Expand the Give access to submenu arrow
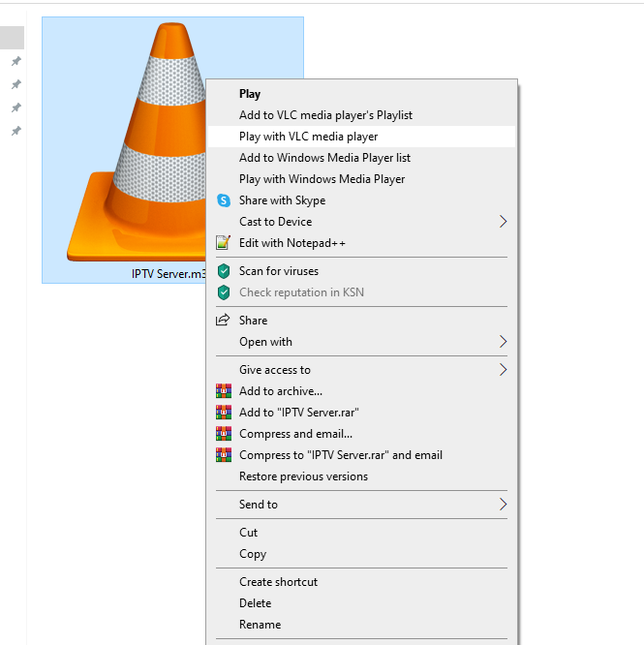Image resolution: width=644 pixels, height=645 pixels. (x=503, y=369)
